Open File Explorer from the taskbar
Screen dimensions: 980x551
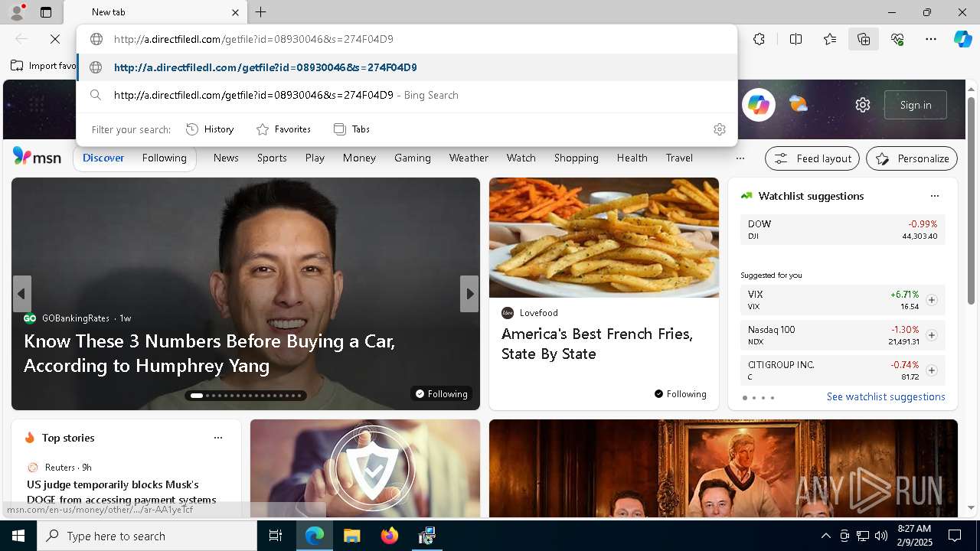pos(352,536)
